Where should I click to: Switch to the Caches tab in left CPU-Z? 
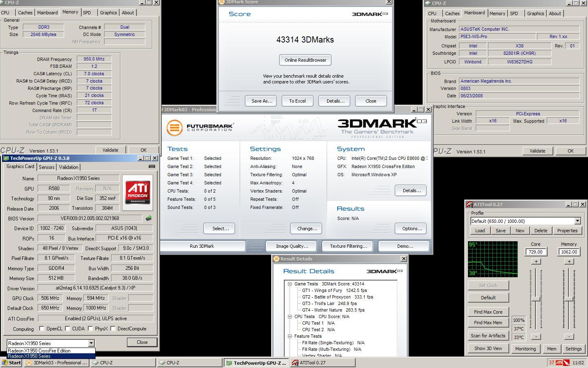25,13
